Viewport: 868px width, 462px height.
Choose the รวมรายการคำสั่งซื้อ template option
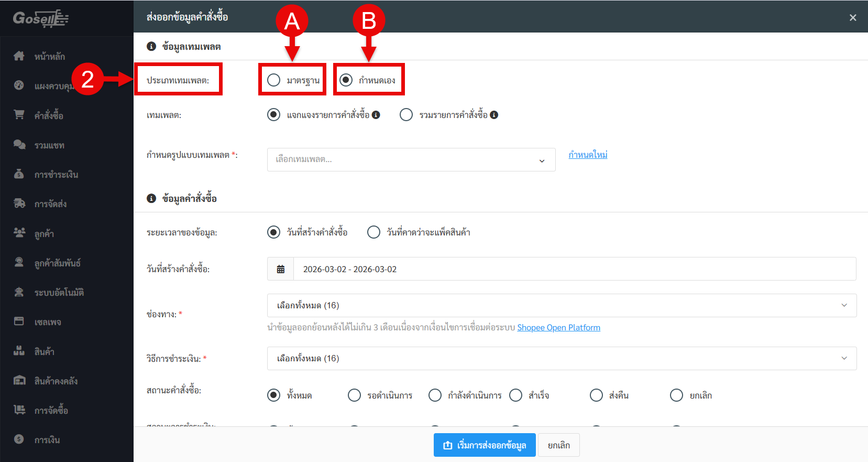[x=406, y=115]
